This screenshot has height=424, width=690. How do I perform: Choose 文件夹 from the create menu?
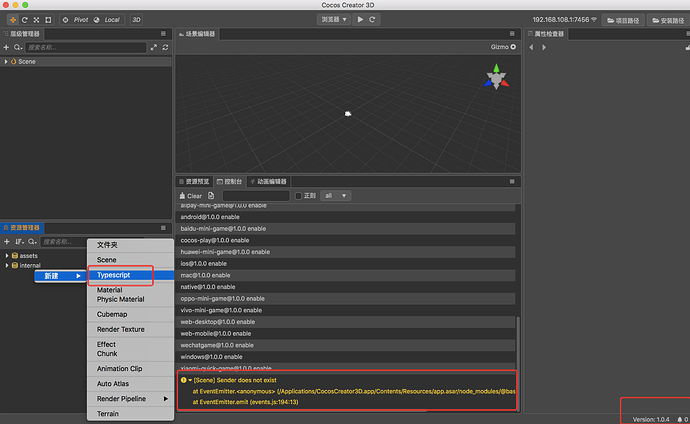(x=130, y=245)
